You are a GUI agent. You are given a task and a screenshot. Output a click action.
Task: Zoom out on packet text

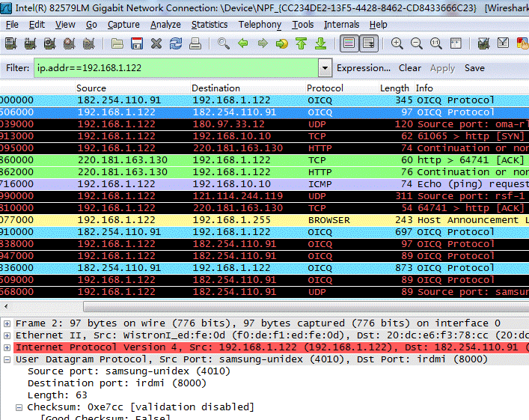417,43
